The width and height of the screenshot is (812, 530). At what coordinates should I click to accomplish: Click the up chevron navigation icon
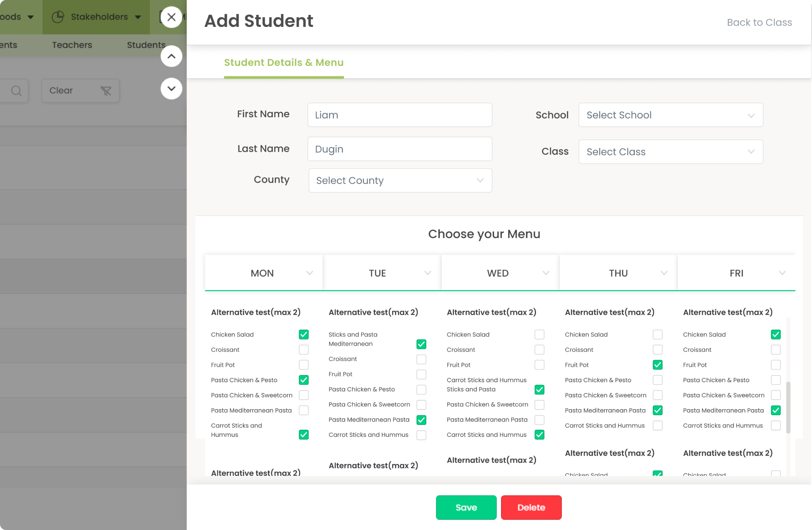[x=172, y=56]
